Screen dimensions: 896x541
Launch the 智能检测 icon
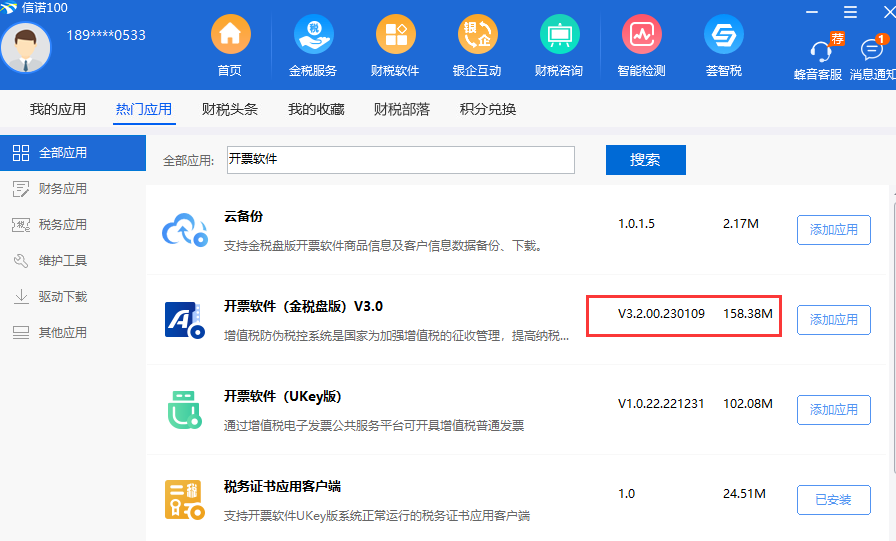click(642, 35)
